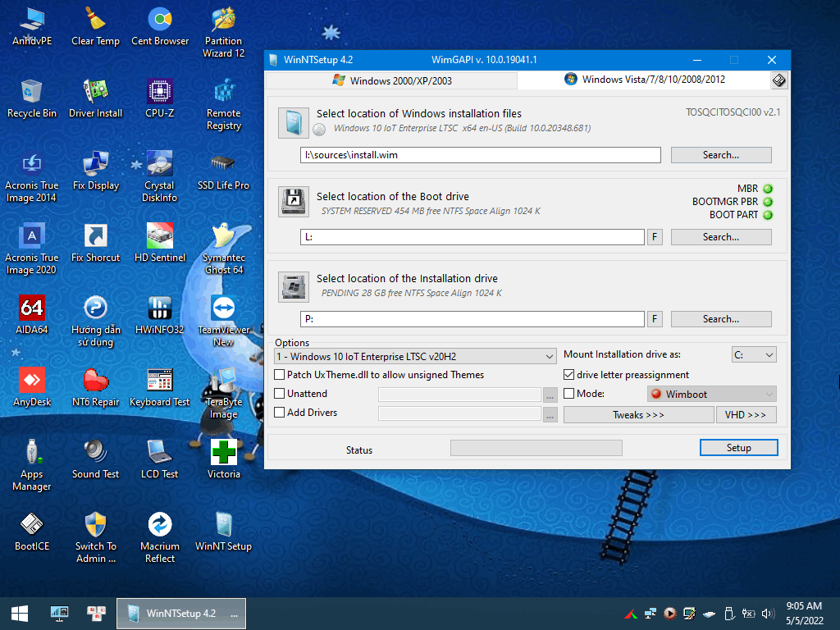Select the NT6 Repair desktop icon

coord(95,388)
